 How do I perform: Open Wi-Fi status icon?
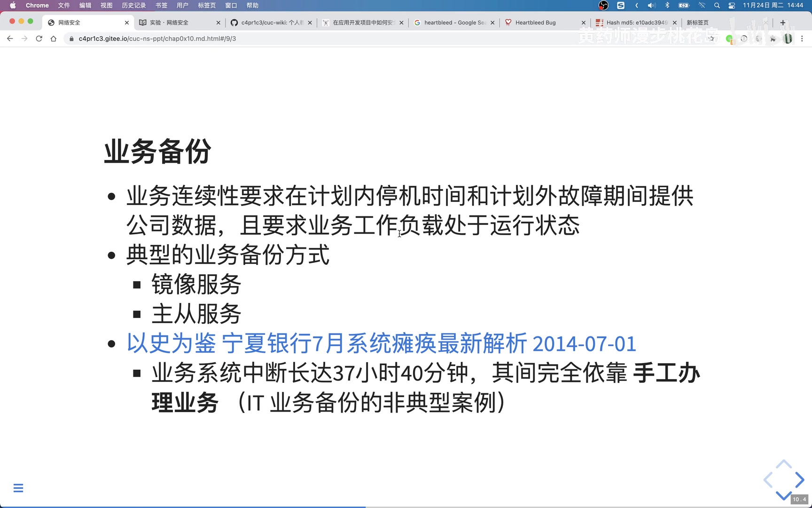click(702, 5)
